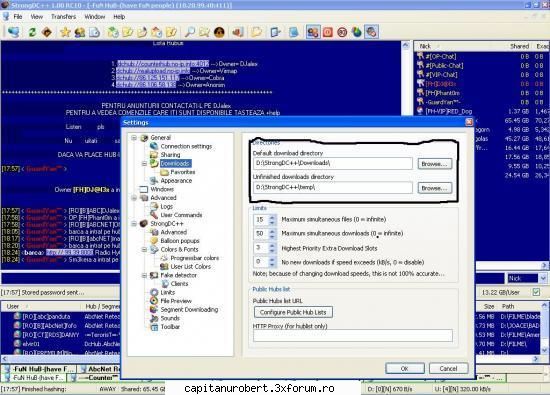Open Progressbar colors page
Viewport: 550px width, 395px height.
[x=195, y=258]
